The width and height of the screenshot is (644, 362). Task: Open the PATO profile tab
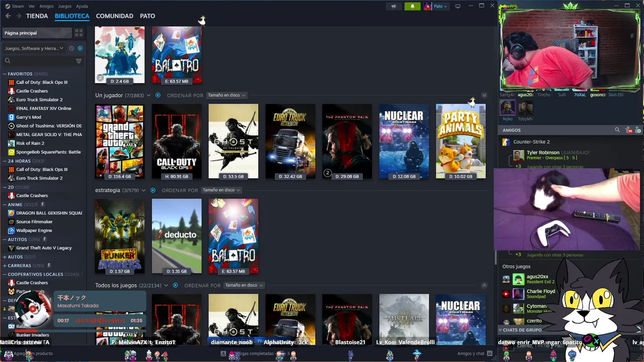pyautogui.click(x=147, y=16)
